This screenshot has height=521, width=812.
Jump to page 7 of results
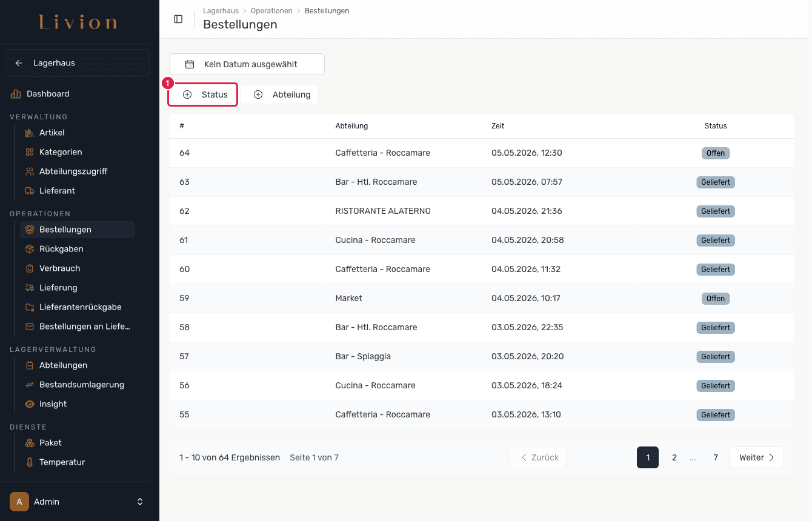(716, 457)
